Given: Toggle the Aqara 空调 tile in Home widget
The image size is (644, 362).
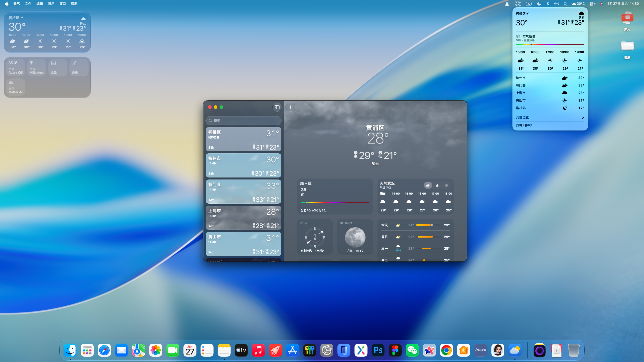Looking at the screenshot, I should [16, 67].
